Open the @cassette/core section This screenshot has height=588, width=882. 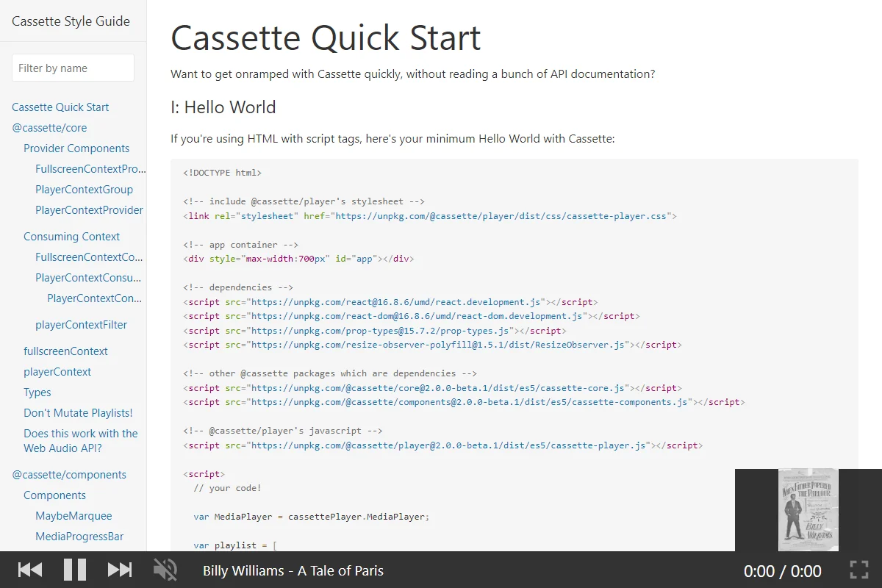tap(49, 127)
